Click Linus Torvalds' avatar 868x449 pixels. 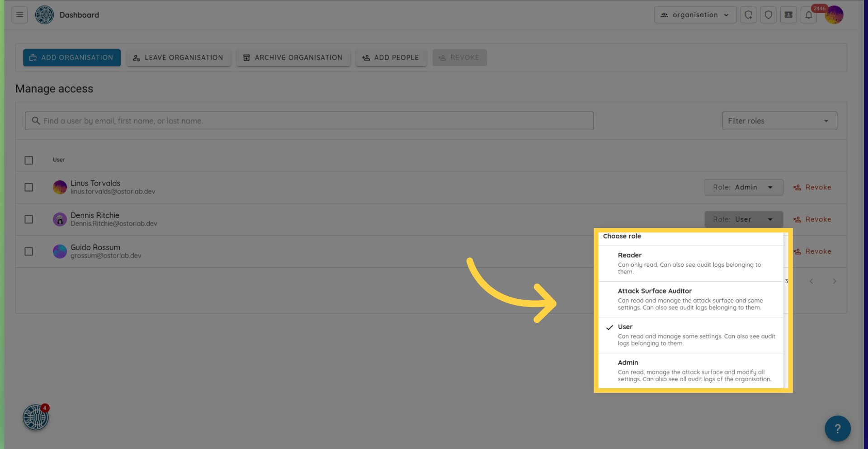coord(60,187)
